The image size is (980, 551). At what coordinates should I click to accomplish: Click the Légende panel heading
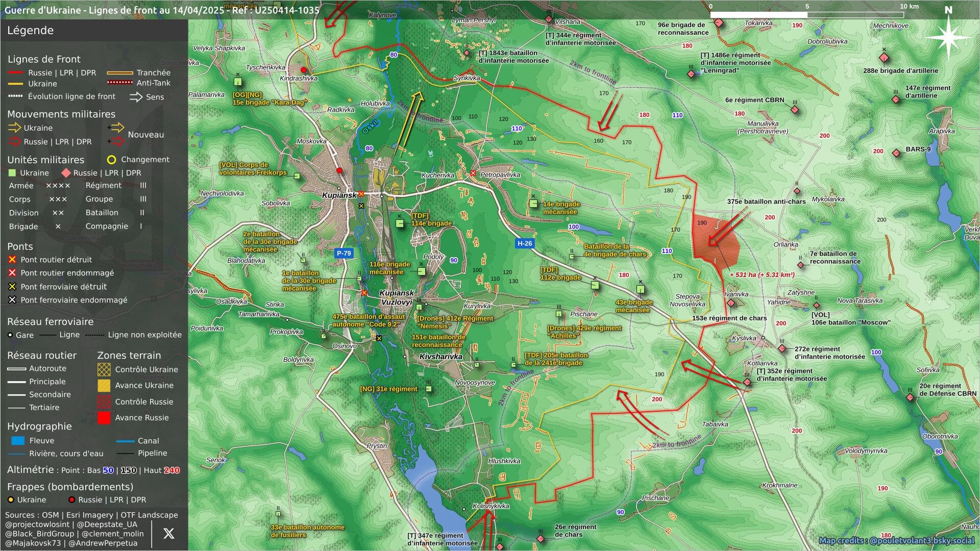[30, 31]
